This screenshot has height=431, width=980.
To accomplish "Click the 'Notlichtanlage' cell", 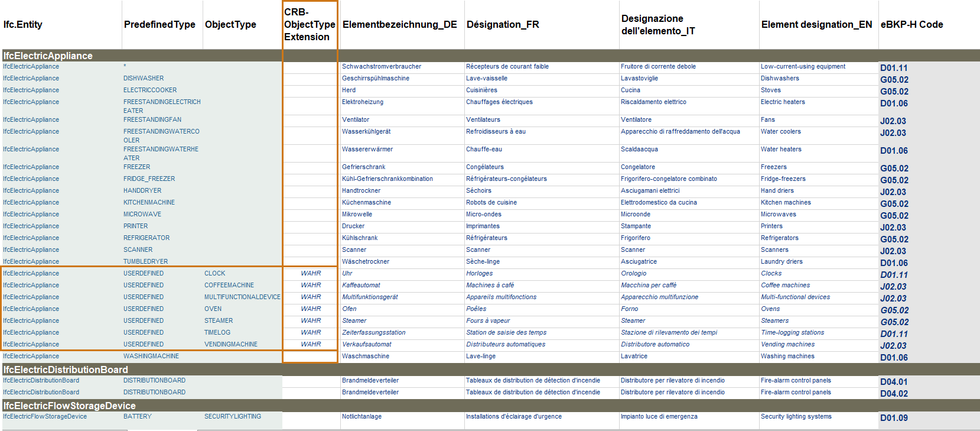I will pos(362,416).
